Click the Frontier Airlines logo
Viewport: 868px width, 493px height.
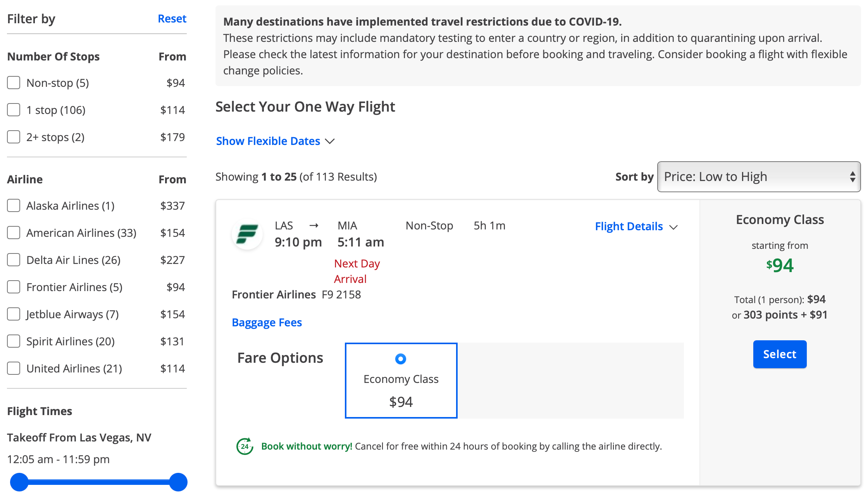pyautogui.click(x=247, y=234)
